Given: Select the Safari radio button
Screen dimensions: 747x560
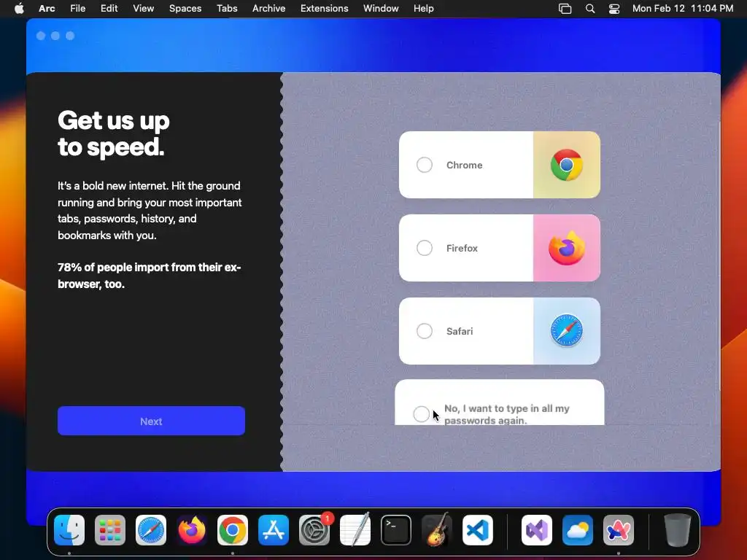Looking at the screenshot, I should 424,331.
